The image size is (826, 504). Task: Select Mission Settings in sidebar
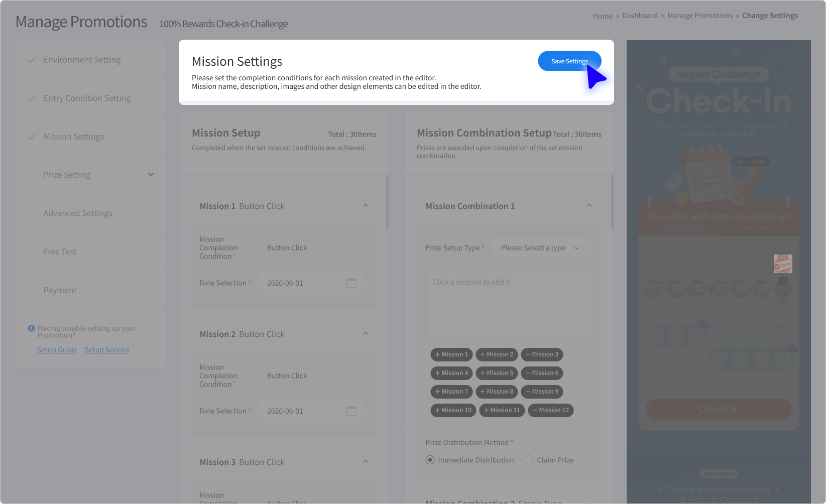click(x=74, y=137)
